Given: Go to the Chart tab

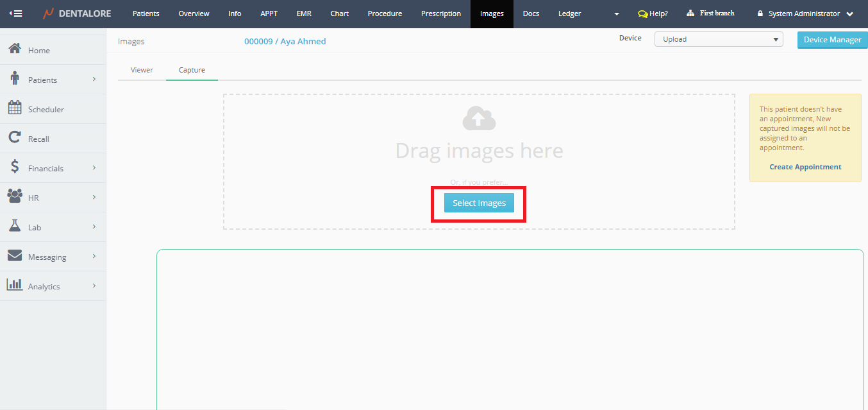Looking at the screenshot, I should click(x=339, y=13).
